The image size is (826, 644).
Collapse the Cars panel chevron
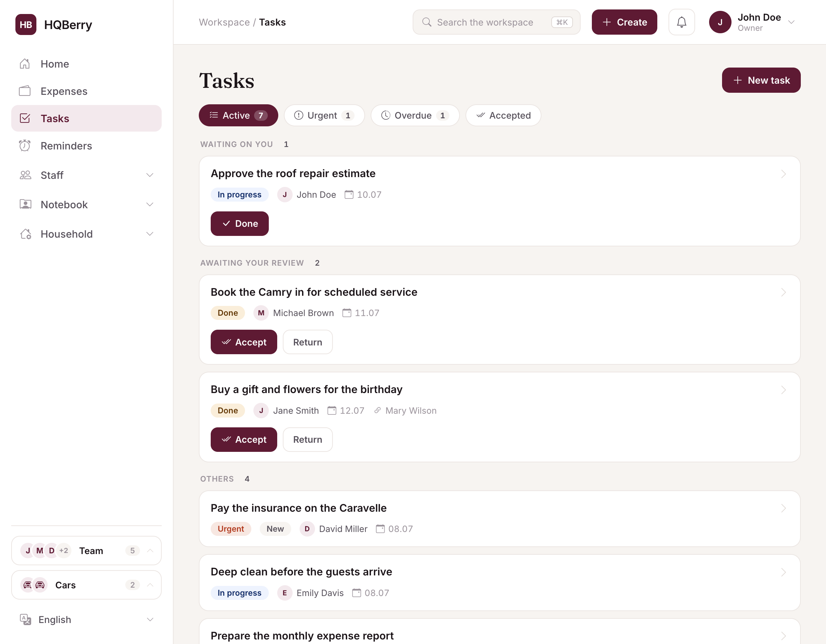pos(150,586)
